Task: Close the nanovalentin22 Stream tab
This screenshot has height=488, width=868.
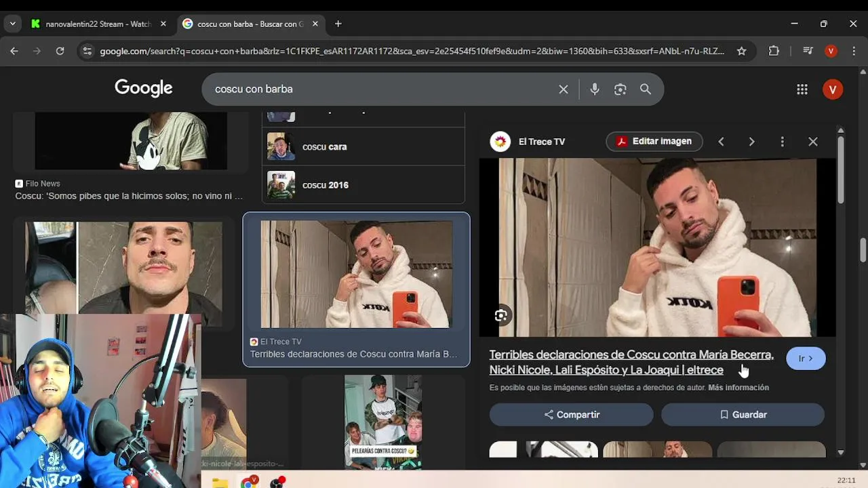Action: pos(163,24)
